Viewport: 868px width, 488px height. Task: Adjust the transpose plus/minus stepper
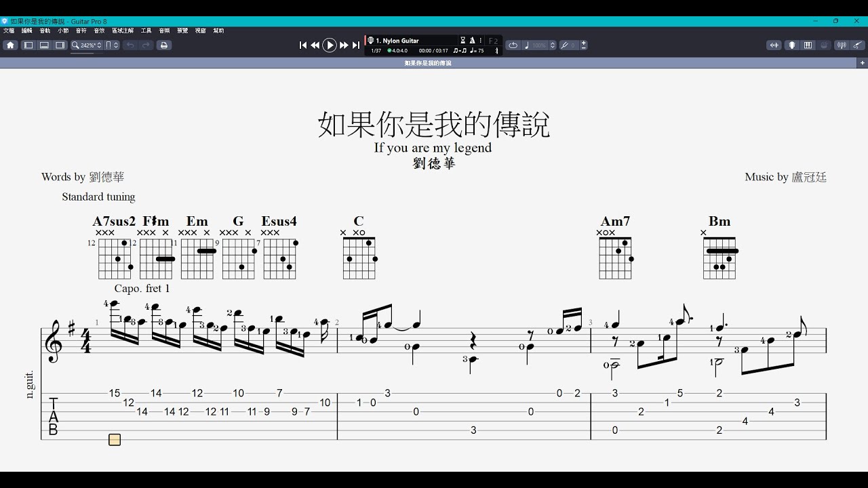(x=584, y=45)
